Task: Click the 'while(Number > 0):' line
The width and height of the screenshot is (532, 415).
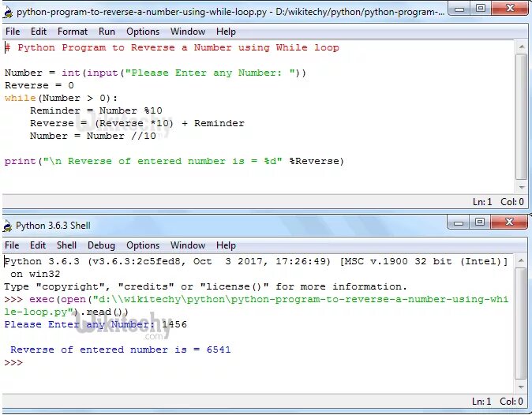Action: click(x=61, y=99)
